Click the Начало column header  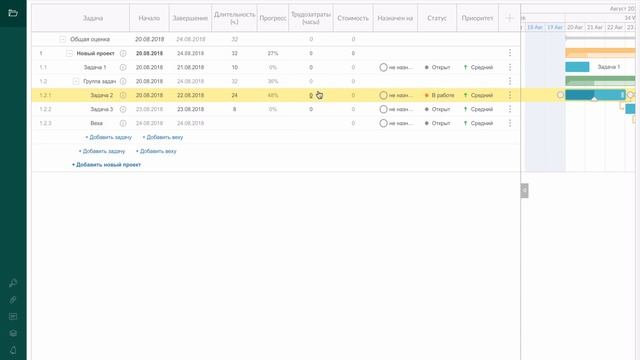[x=149, y=18]
